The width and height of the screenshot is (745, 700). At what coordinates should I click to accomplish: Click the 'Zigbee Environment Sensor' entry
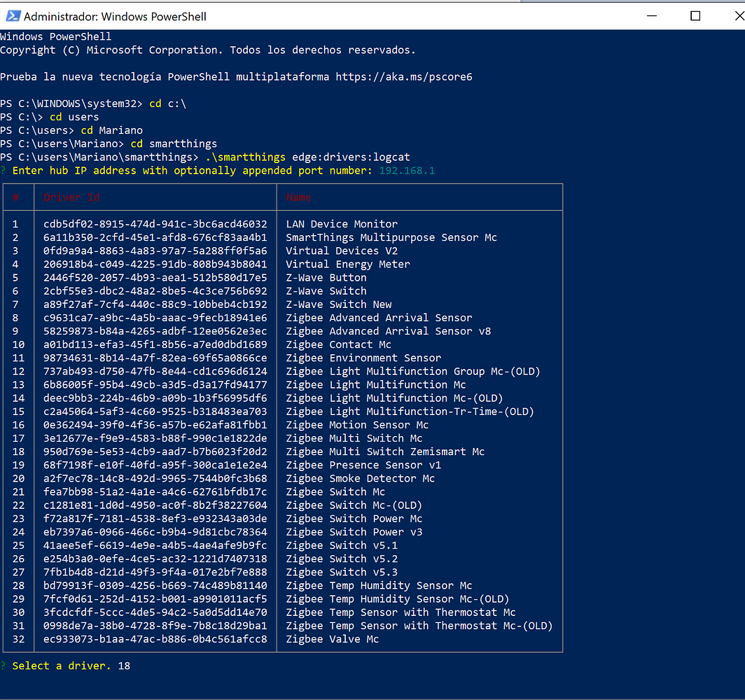(x=363, y=358)
